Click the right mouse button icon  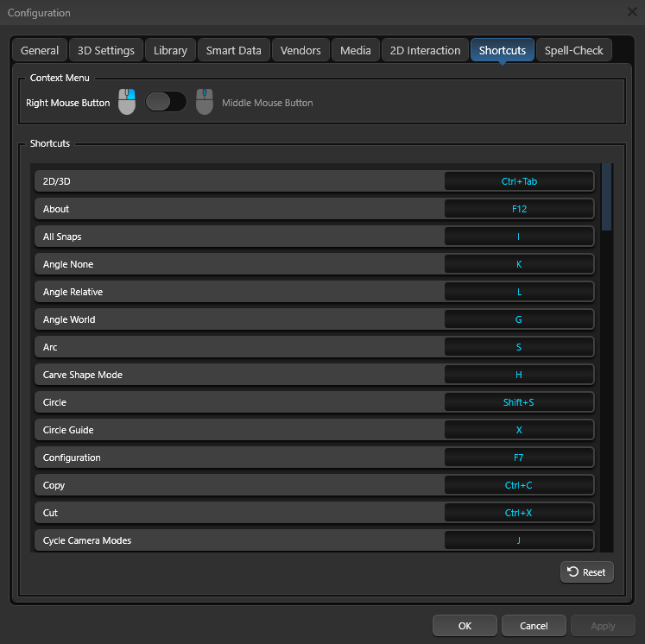(x=127, y=102)
